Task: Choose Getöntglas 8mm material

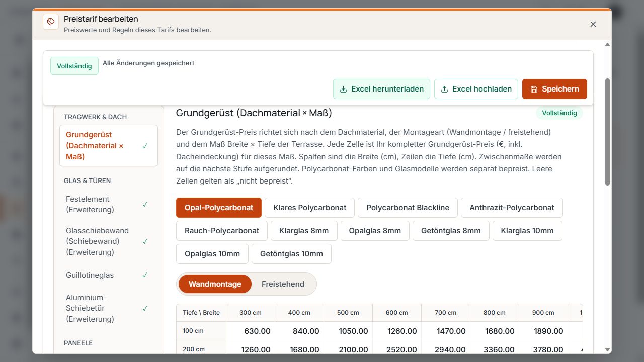Action: click(x=451, y=231)
